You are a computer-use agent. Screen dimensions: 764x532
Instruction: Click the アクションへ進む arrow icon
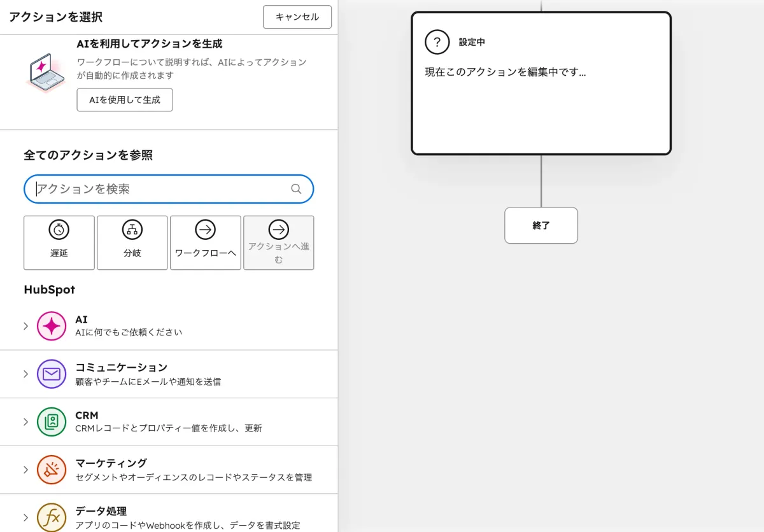278,230
